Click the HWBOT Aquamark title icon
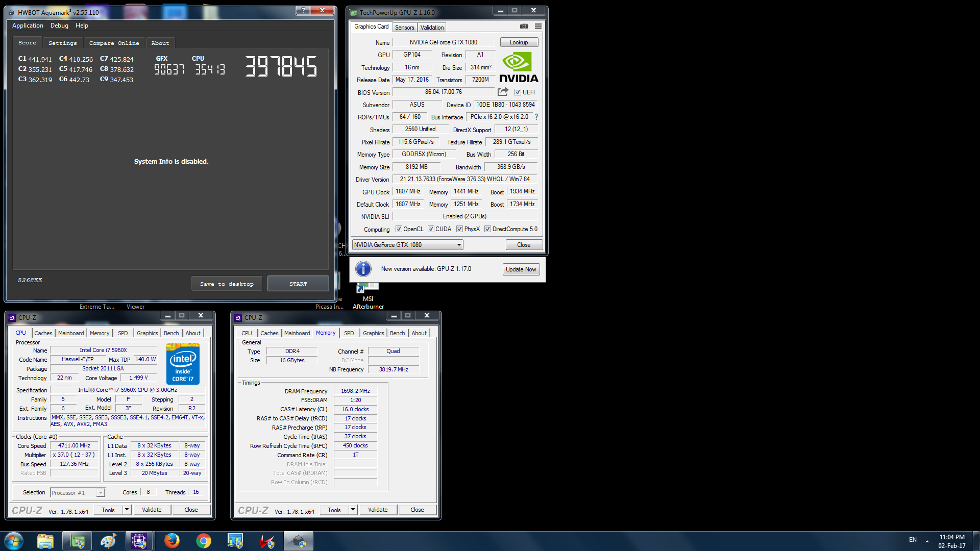This screenshot has height=551, width=980. pos(11,12)
